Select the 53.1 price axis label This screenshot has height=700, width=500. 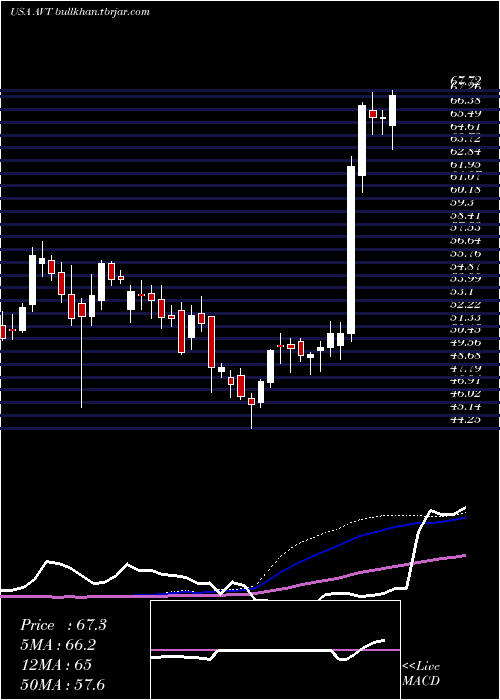tap(462, 292)
